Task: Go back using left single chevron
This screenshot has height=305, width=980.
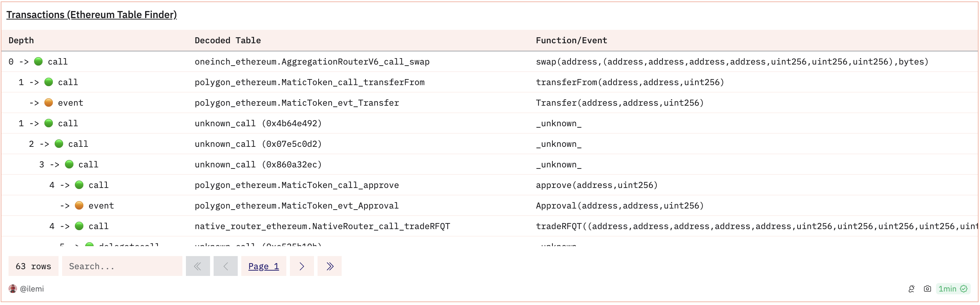Action: click(x=225, y=266)
